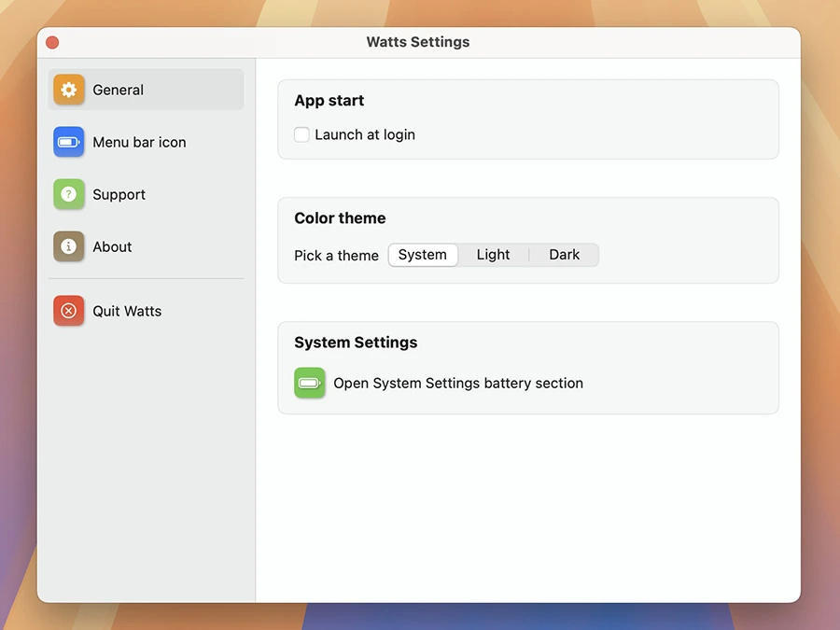840x630 pixels.
Task: Click the Launch at login label text
Action: 365,134
